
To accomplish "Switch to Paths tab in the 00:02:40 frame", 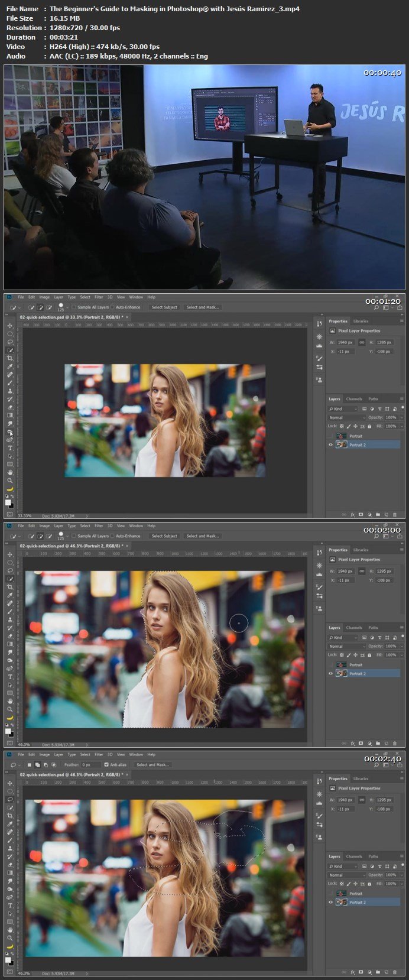I will pyautogui.click(x=373, y=856).
